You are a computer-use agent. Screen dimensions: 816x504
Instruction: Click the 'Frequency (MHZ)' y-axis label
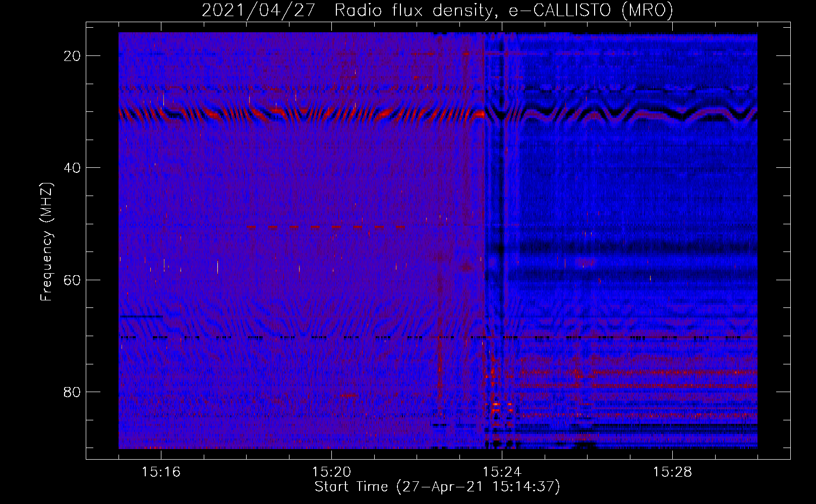tap(46, 242)
